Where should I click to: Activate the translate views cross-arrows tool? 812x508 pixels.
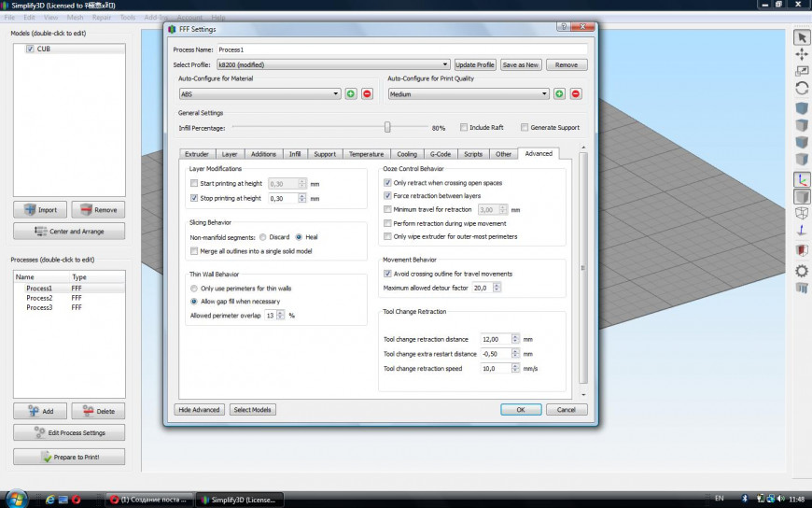[802, 54]
